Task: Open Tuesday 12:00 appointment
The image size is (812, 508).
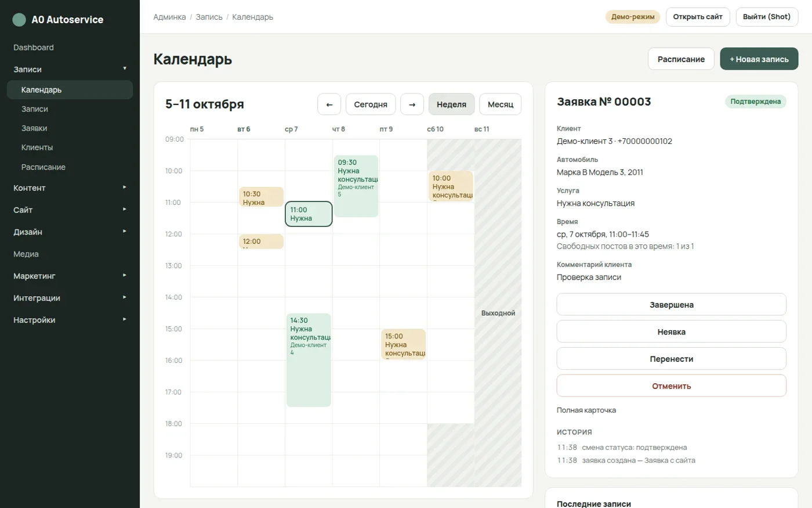Action: click(262, 242)
